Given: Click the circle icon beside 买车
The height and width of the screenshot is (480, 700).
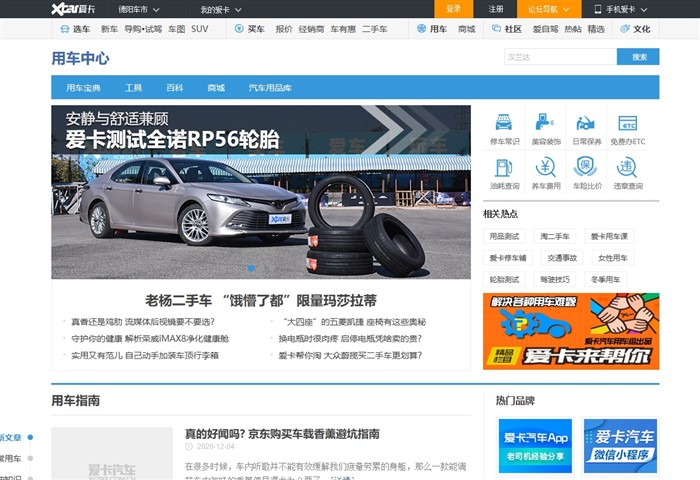Looking at the screenshot, I should coord(239,29).
